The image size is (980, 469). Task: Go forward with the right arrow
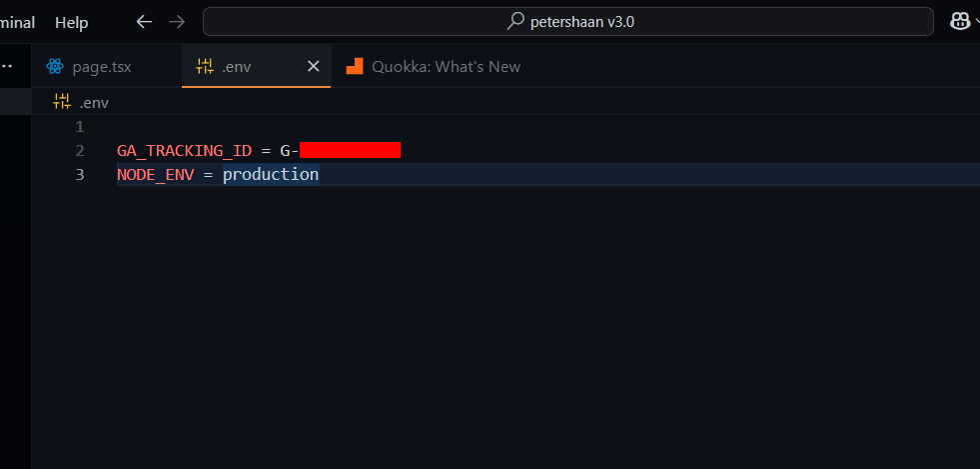coord(177,22)
